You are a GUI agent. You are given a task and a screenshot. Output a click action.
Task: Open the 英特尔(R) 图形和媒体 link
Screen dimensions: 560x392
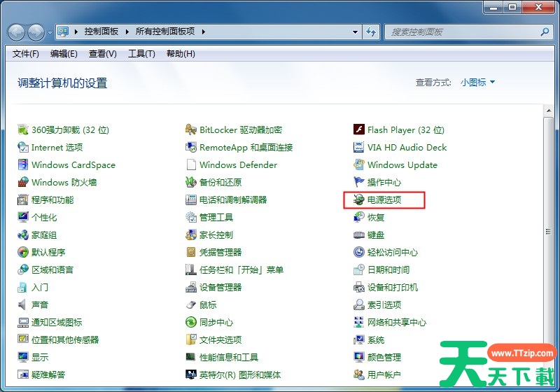240,375
